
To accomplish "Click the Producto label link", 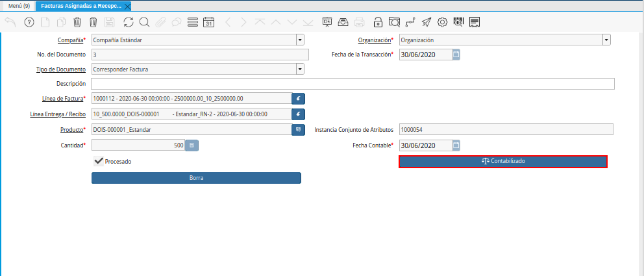I will point(72,130).
